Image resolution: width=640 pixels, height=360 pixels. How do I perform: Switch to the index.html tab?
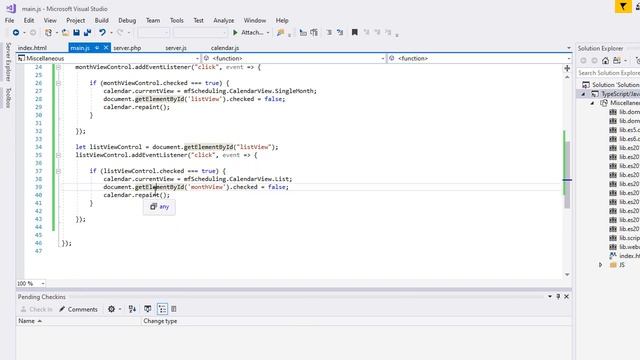[32, 48]
